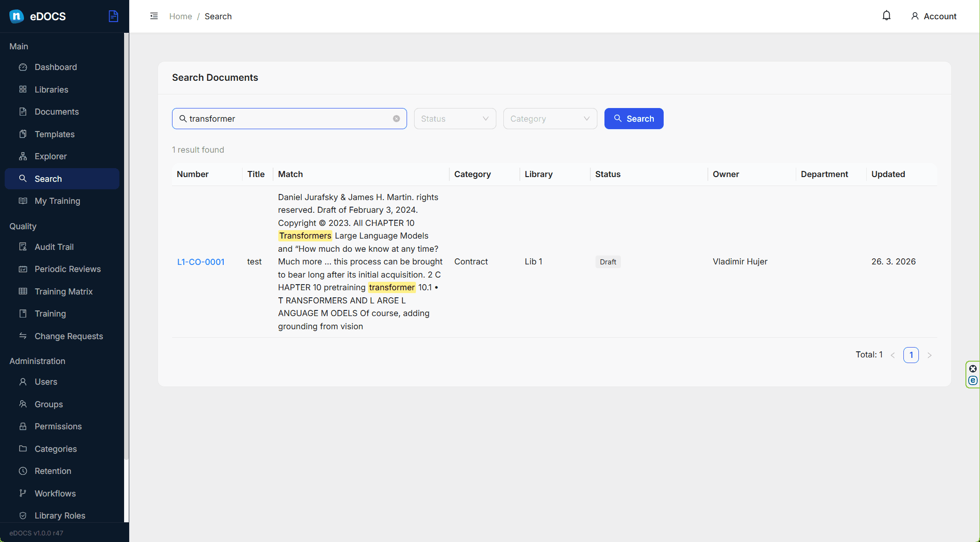Select the Search sidebar item

pos(62,178)
